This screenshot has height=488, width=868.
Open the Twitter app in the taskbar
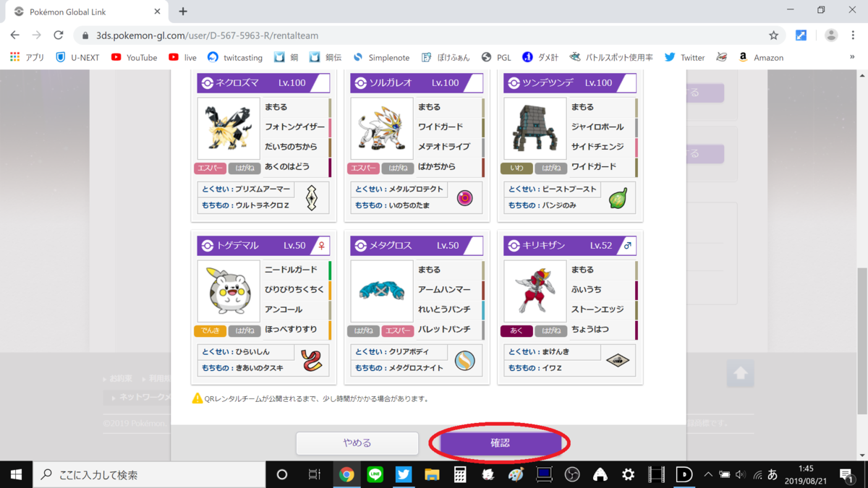pos(404,474)
